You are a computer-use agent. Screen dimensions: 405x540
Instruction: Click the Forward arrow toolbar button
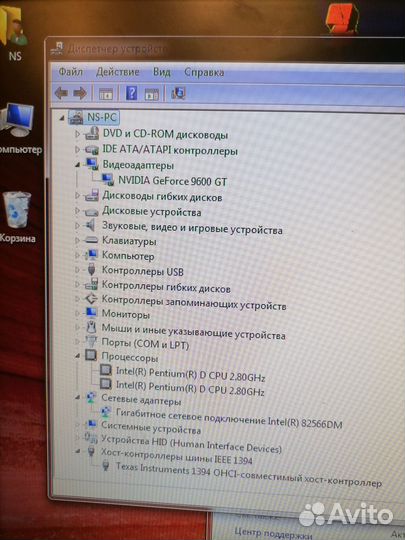coord(80,93)
